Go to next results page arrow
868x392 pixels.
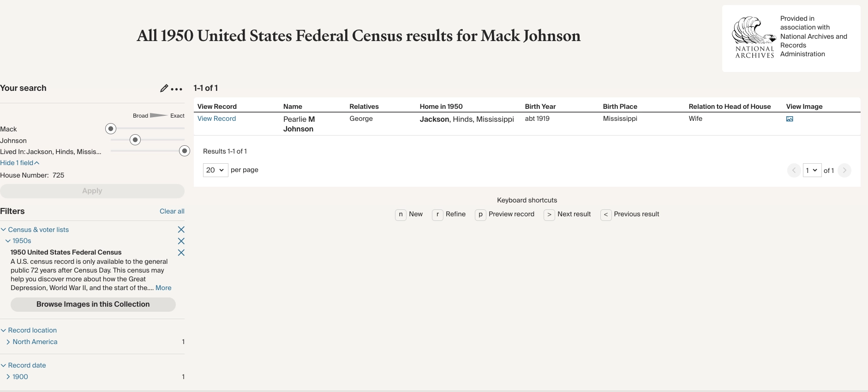pyautogui.click(x=844, y=170)
